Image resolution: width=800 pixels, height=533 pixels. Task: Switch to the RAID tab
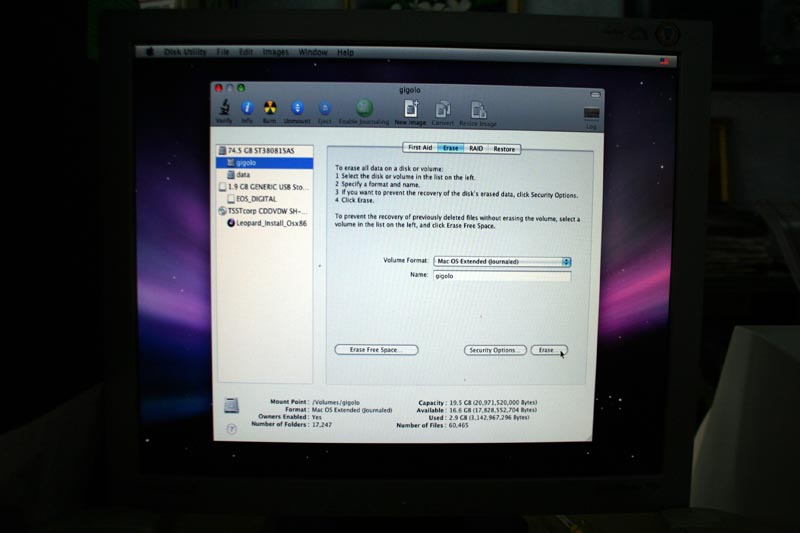click(476, 149)
